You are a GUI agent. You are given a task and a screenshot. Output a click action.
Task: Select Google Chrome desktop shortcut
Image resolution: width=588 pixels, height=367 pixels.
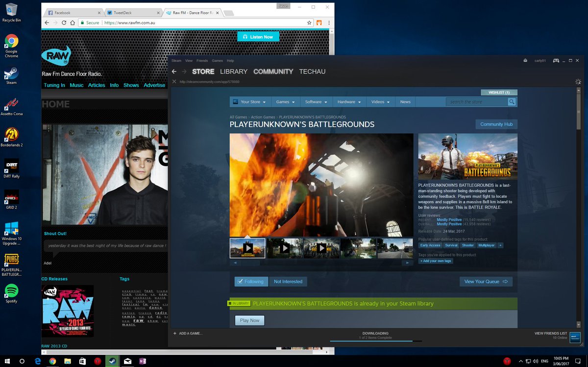[11, 46]
